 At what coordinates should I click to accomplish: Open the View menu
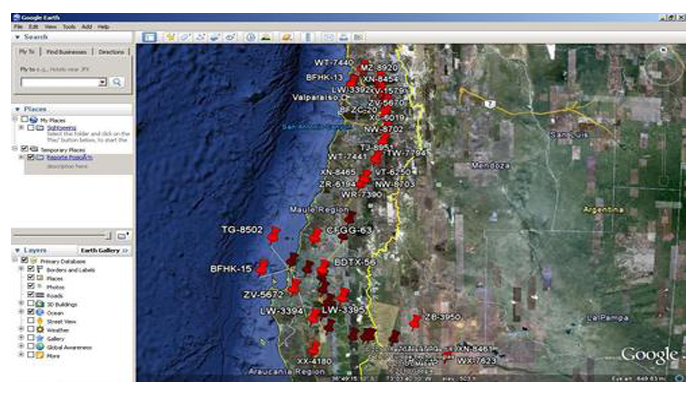pyautogui.click(x=50, y=27)
